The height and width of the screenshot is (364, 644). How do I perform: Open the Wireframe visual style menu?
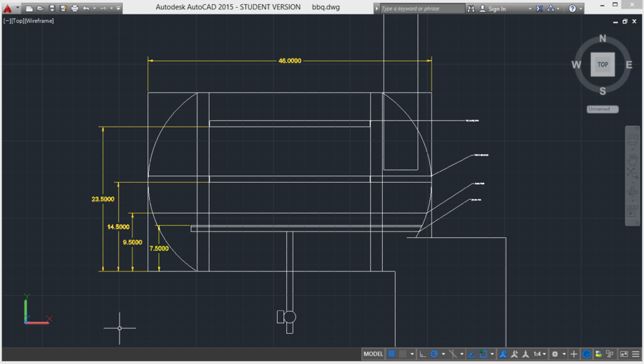pyautogui.click(x=39, y=21)
